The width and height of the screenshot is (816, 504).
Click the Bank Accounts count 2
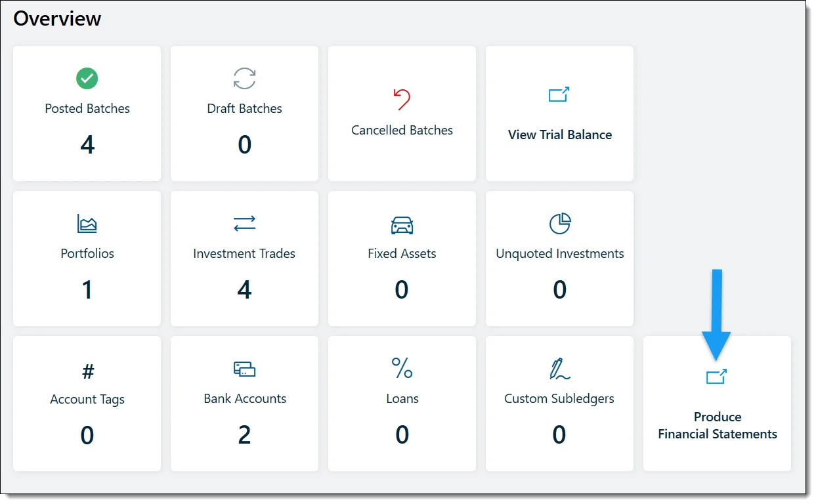click(x=244, y=434)
